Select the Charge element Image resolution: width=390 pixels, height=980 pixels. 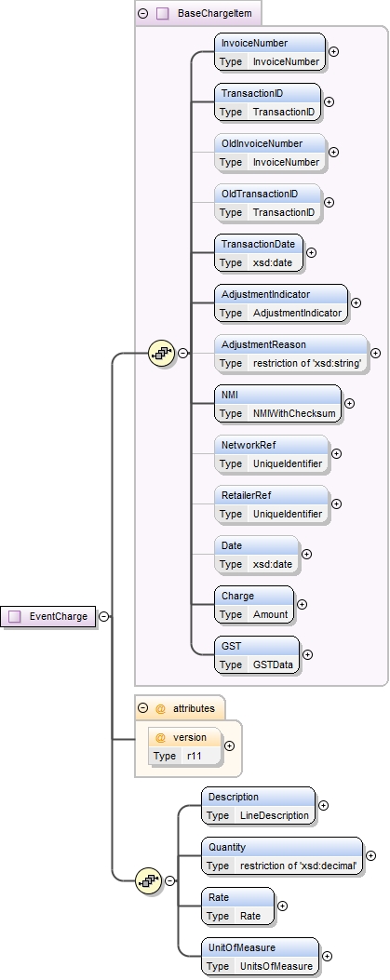[x=254, y=604]
